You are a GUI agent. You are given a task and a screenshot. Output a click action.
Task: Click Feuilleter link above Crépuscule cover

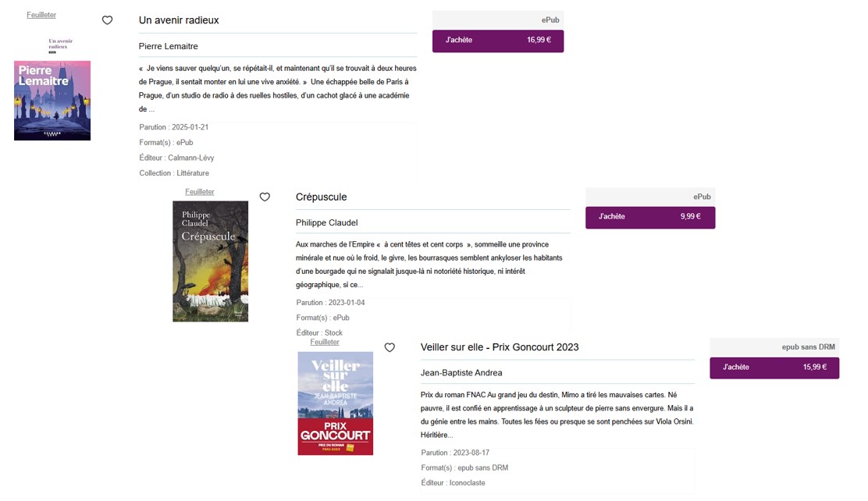(200, 192)
